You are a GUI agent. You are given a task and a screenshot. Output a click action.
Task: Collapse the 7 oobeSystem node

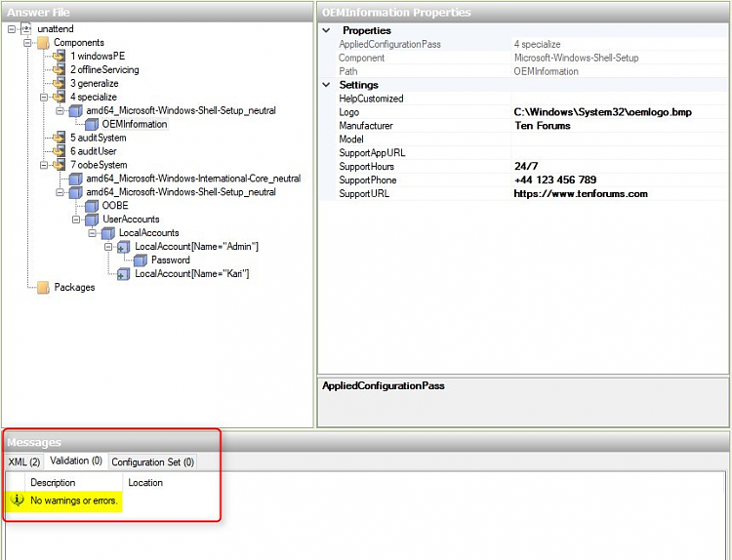click(x=44, y=165)
